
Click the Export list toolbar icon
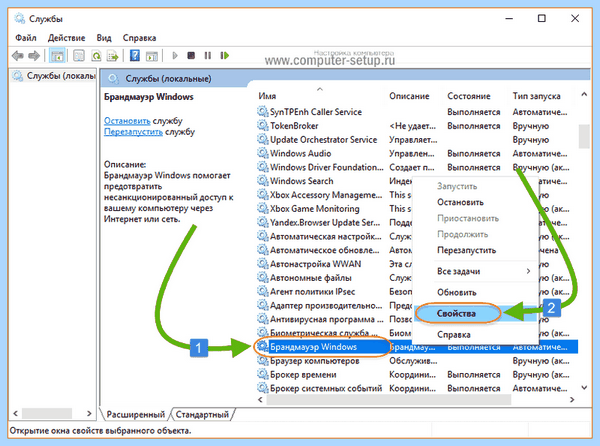(113, 56)
